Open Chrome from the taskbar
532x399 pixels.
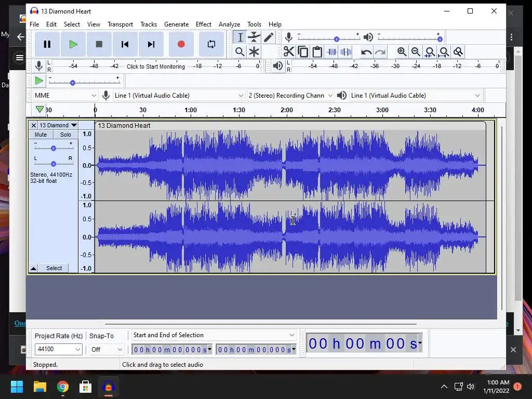[63, 387]
